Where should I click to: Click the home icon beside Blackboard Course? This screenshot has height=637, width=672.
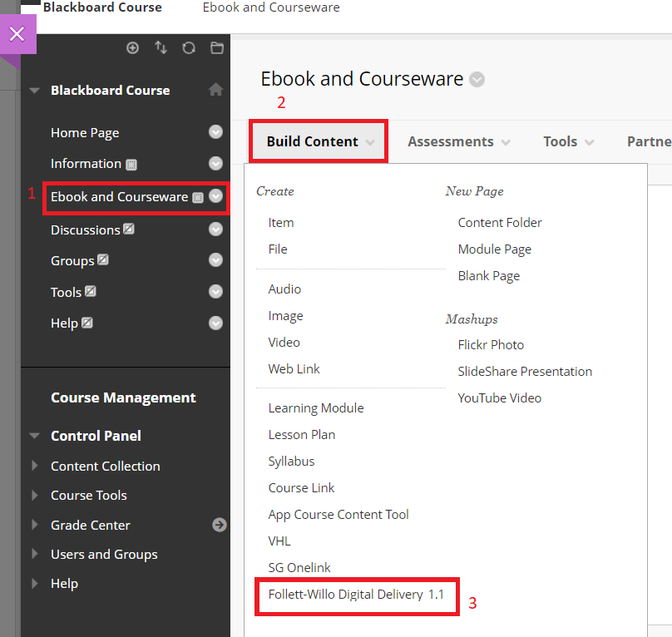pyautogui.click(x=215, y=90)
